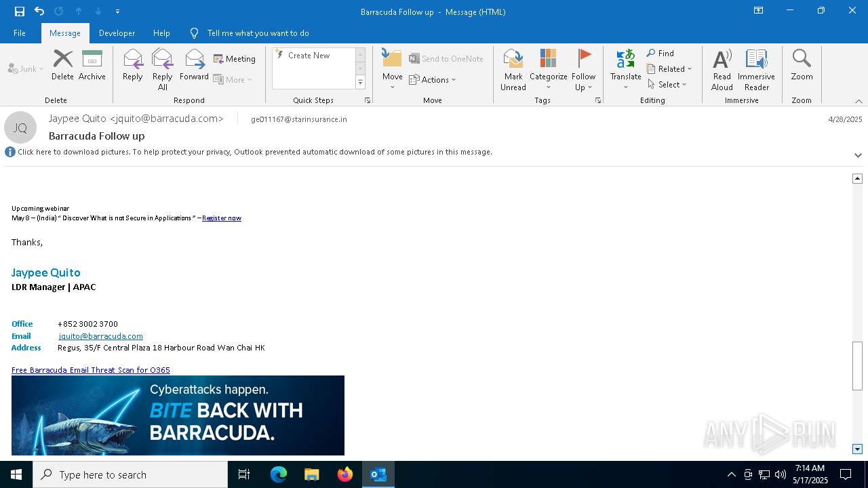Set a Follow Up flag

[583, 69]
